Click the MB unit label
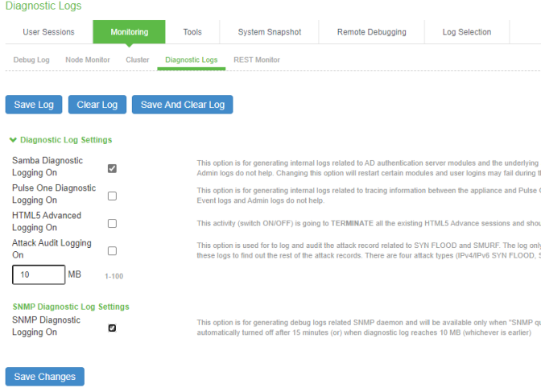 coord(75,274)
